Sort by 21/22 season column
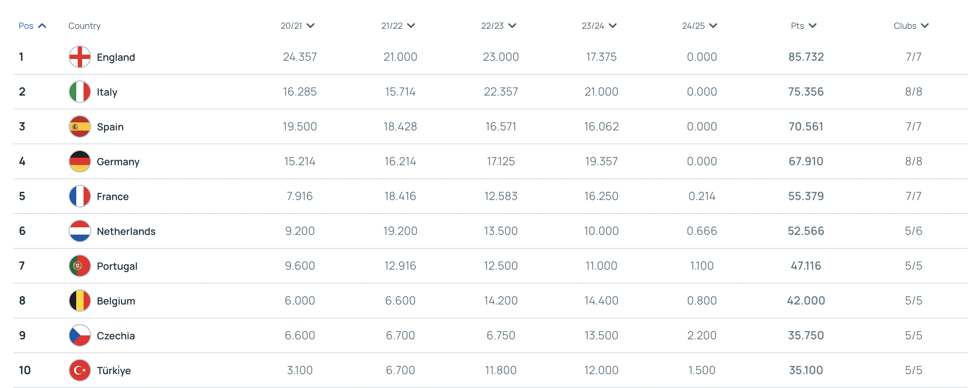Screen dimensions: 980x388 (x=398, y=26)
